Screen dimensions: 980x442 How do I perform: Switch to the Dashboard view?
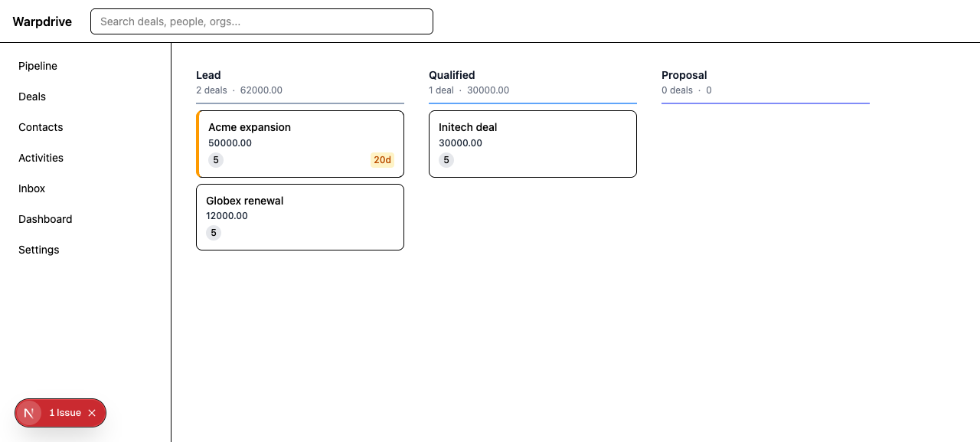(x=45, y=219)
